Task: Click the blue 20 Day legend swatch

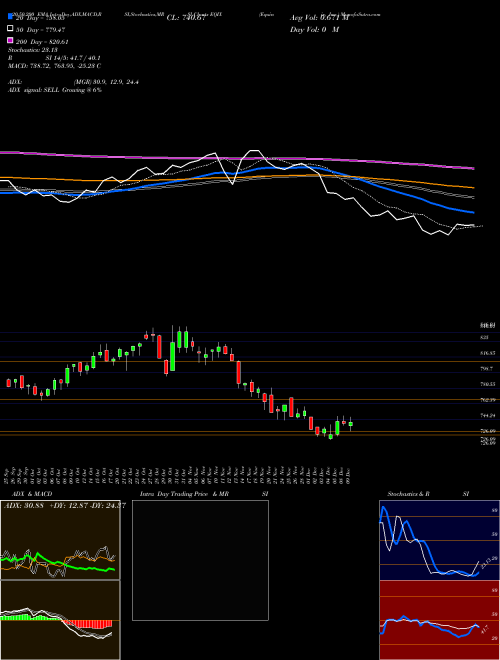Action: coord(11,17)
